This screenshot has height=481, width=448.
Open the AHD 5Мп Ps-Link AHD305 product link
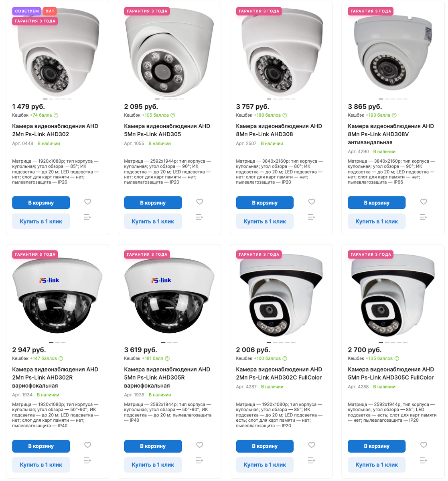click(167, 130)
